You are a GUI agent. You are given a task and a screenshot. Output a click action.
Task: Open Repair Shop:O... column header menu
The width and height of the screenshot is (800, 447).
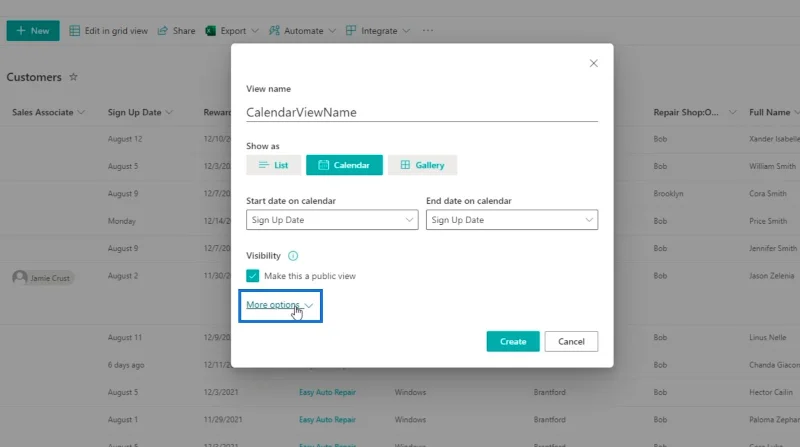click(695, 112)
